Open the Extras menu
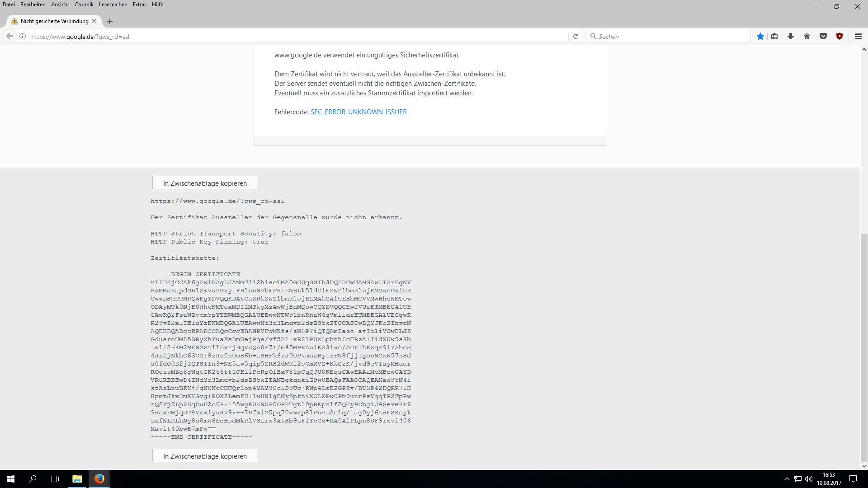This screenshot has height=488, width=868. [139, 5]
